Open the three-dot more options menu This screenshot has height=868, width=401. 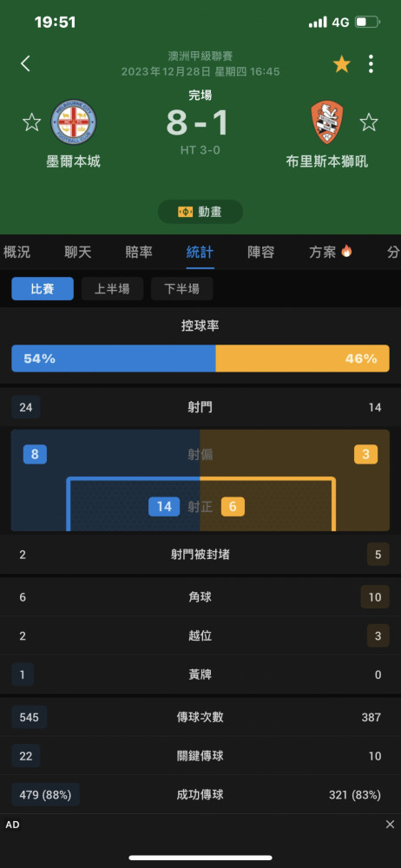pyautogui.click(x=371, y=64)
